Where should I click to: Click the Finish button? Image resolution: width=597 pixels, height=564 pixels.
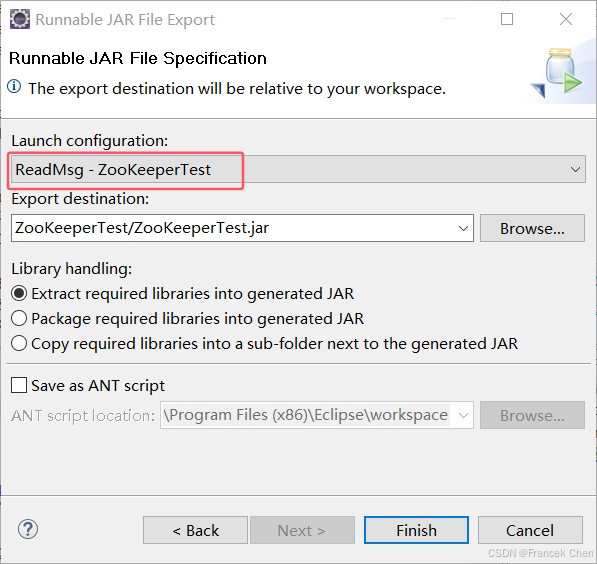416,530
